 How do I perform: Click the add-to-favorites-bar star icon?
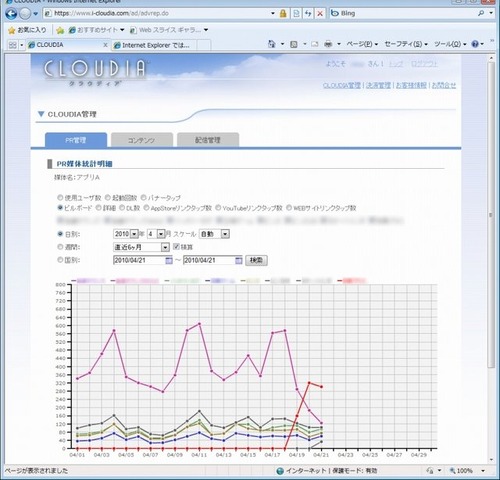[x=60, y=30]
